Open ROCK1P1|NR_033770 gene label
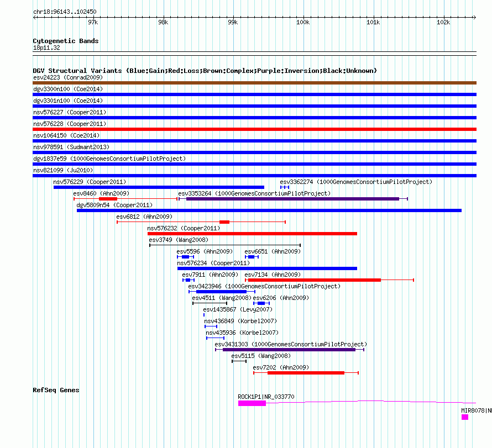Image resolution: width=492 pixels, height=448 pixels. point(266,397)
